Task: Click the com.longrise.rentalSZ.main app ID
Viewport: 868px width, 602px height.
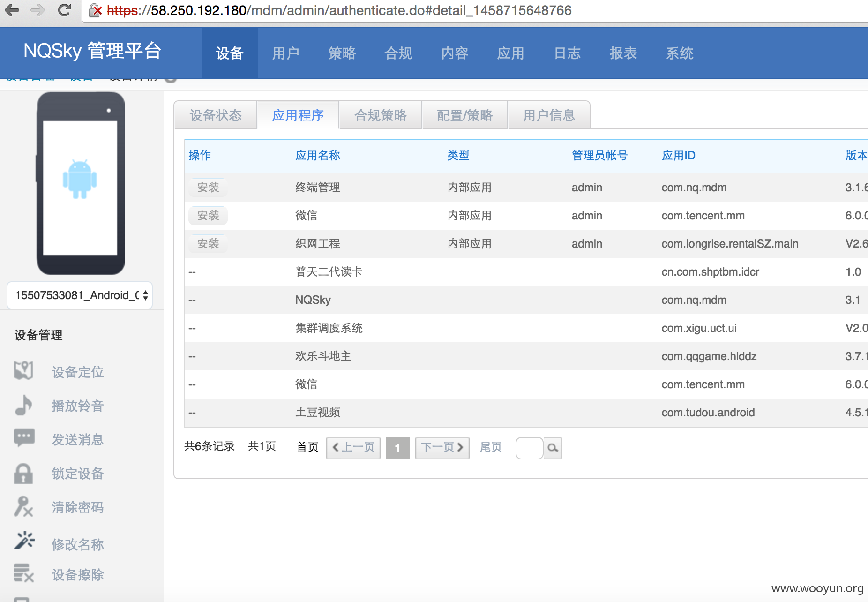Action: 730,244
